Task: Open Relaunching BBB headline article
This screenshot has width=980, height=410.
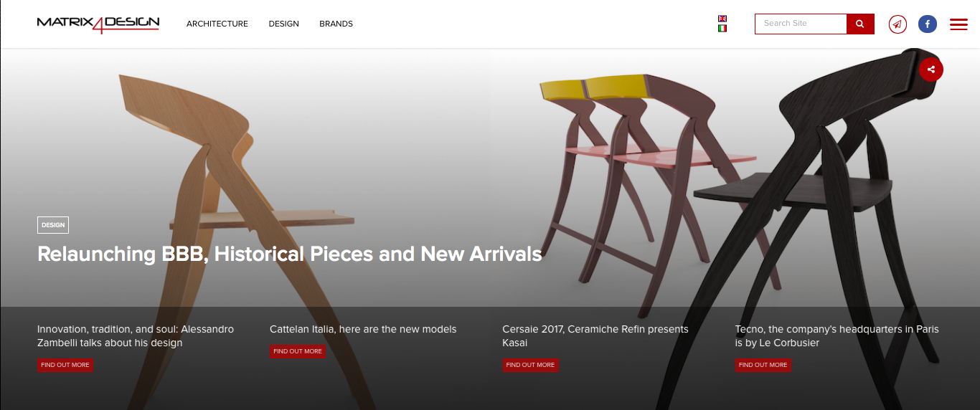Action: [x=290, y=254]
